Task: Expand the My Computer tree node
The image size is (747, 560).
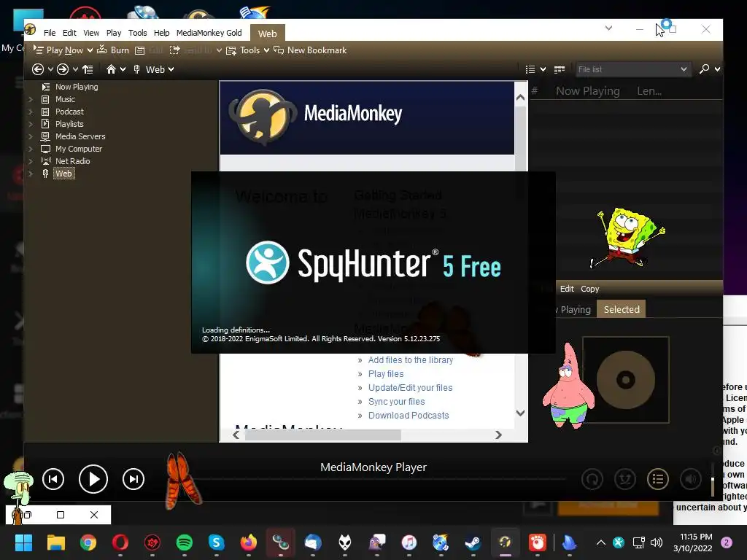Action: (31, 149)
